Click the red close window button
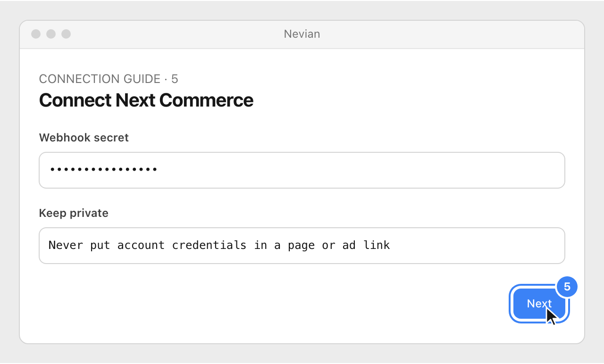Viewport: 604px width, 364px height. pos(36,34)
